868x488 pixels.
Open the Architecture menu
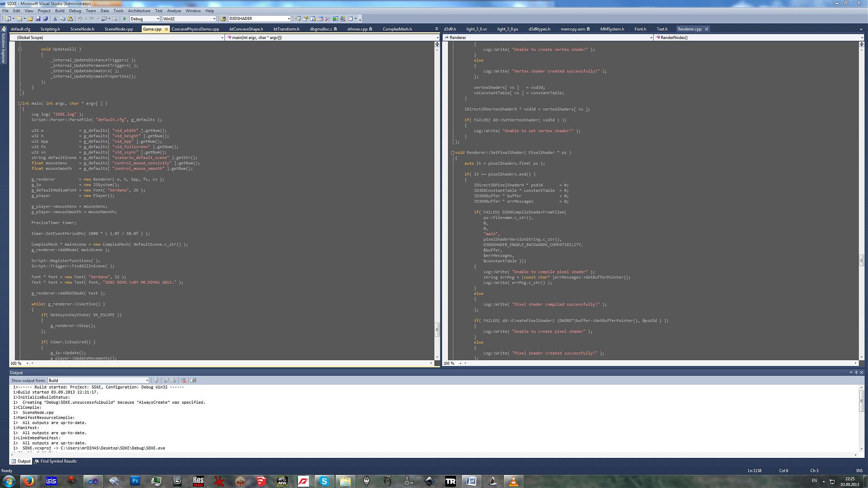tap(139, 11)
